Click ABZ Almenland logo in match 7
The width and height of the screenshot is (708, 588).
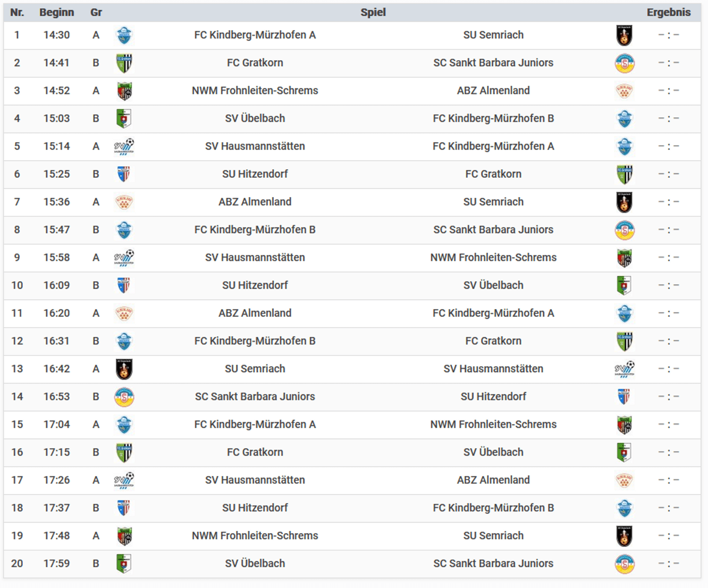tap(124, 202)
